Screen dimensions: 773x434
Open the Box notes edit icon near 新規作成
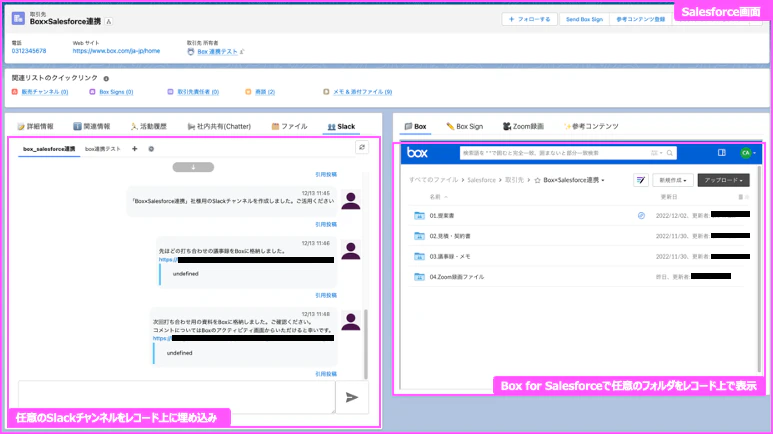tap(640, 180)
